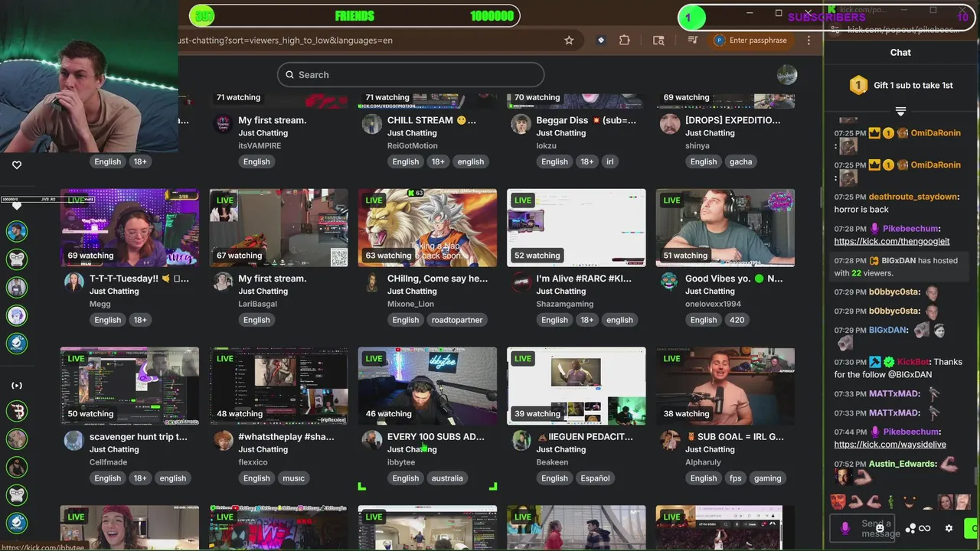Collapse the chat leaderboard arrow
This screenshot has height=551, width=980.
[x=900, y=112]
